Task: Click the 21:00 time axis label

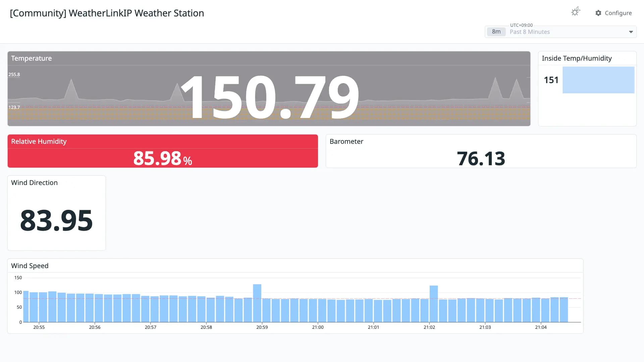Action: point(318,327)
